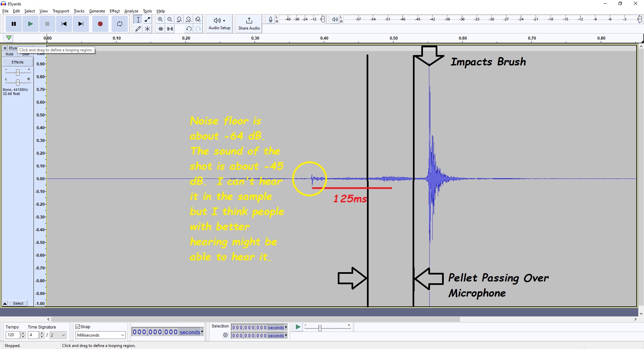The width and height of the screenshot is (644, 349).
Task: Close the 85yards track with X
Action: coord(5,48)
